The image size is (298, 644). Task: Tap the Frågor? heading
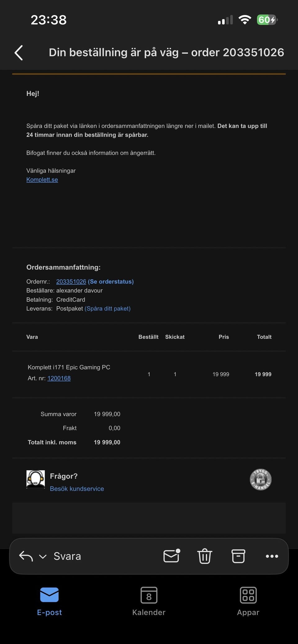64,476
